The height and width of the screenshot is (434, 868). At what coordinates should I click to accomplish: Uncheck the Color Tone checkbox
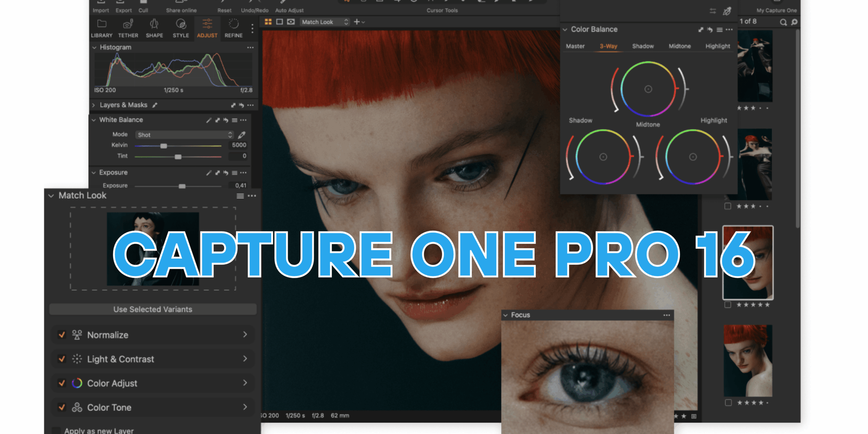tap(62, 407)
